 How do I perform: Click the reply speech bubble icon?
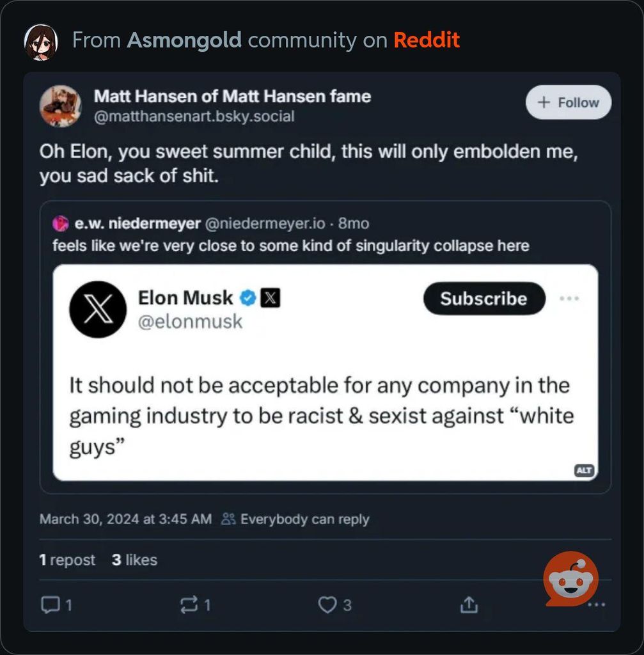click(51, 604)
